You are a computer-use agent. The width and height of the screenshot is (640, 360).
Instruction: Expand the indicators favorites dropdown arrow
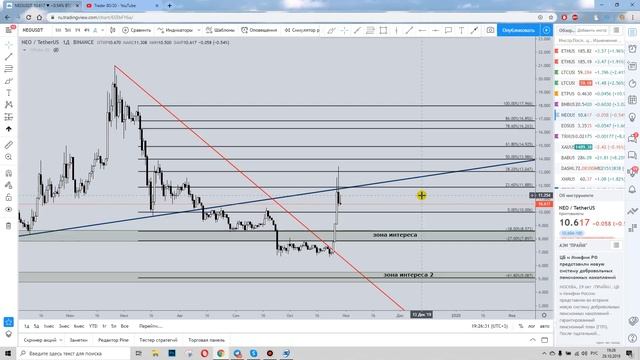(199, 30)
